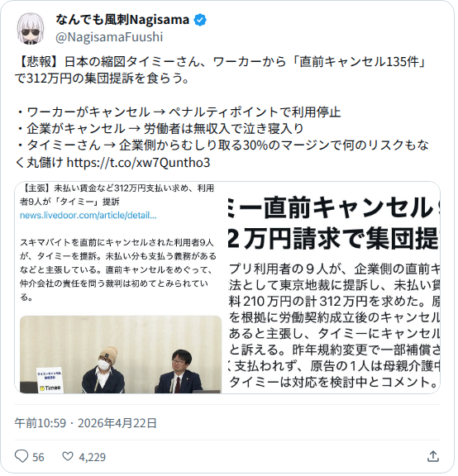This screenshot has height=476, width=458.
Task: Share the tweet using the upload icon
Action: [x=434, y=458]
